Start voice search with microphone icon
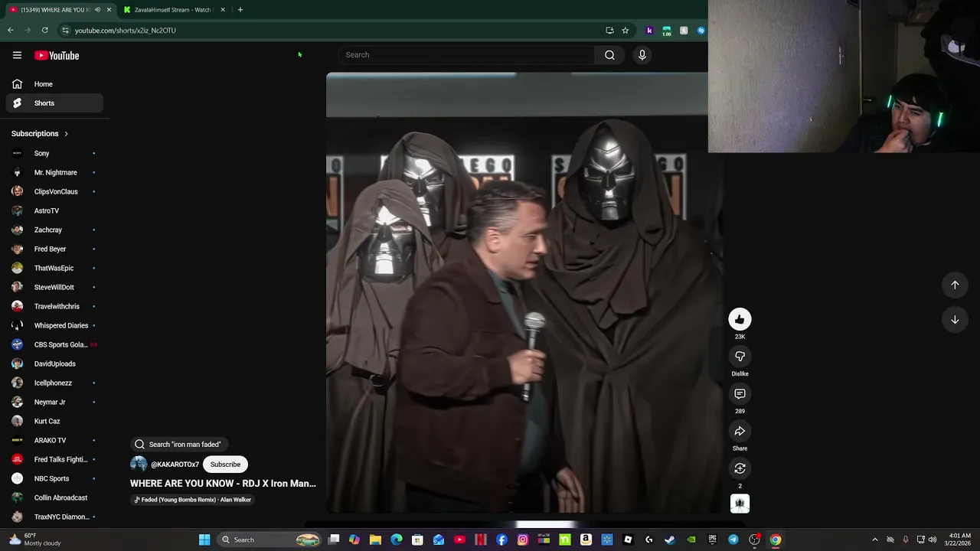Viewport: 980px width, 551px height. [x=642, y=55]
